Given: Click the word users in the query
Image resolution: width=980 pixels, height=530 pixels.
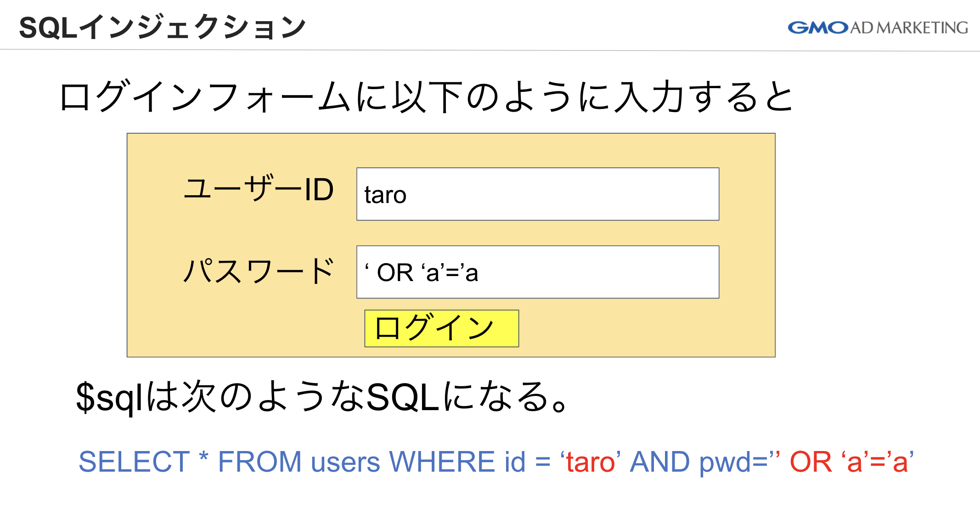Looking at the screenshot, I should tap(345, 462).
